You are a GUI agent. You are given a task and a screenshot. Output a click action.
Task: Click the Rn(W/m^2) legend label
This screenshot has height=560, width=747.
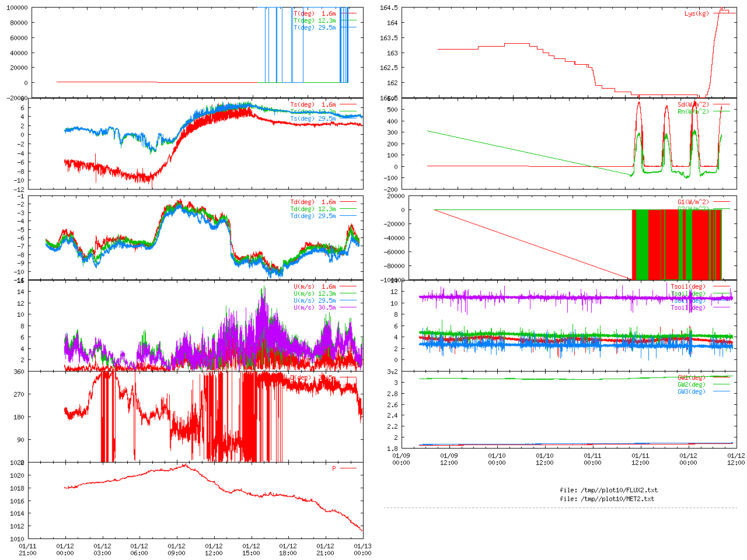[x=694, y=112]
